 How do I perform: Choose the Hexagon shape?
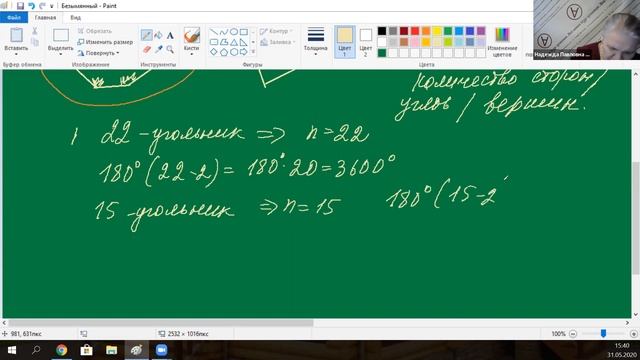tap(234, 52)
